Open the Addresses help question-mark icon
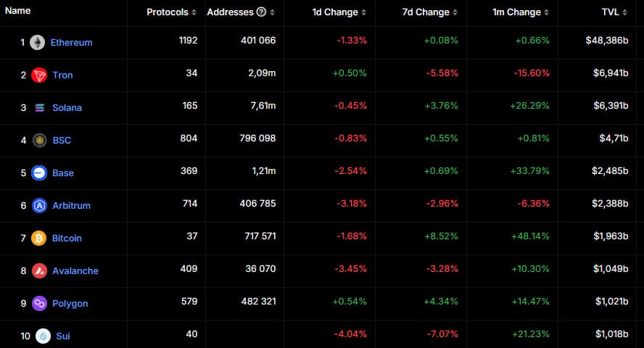The image size is (644, 348). [261, 12]
